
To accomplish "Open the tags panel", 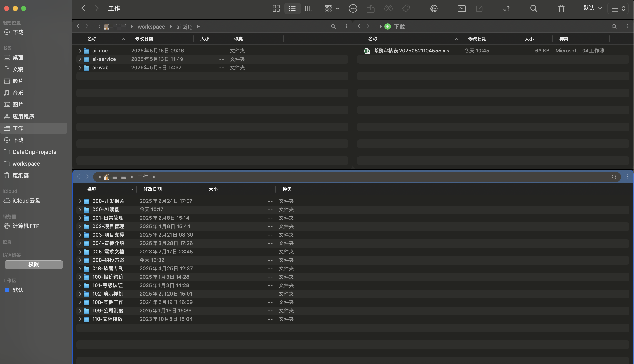I will pos(406,8).
